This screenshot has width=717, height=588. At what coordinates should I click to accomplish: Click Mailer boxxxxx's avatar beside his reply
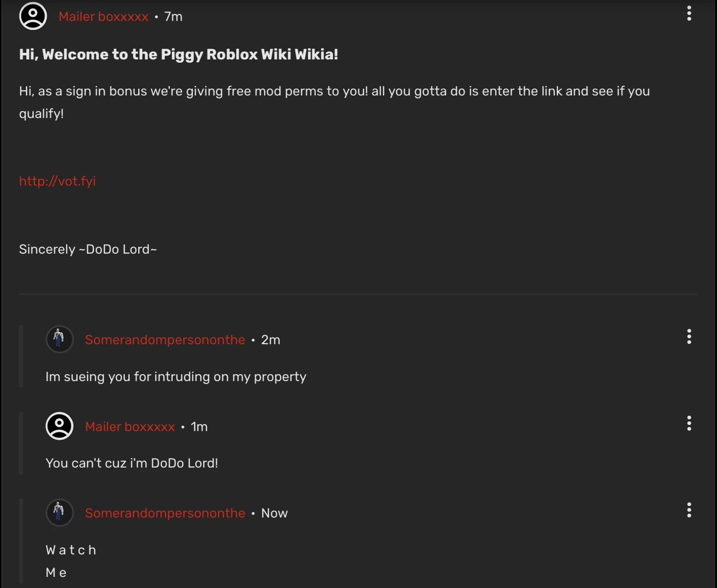[x=59, y=426]
